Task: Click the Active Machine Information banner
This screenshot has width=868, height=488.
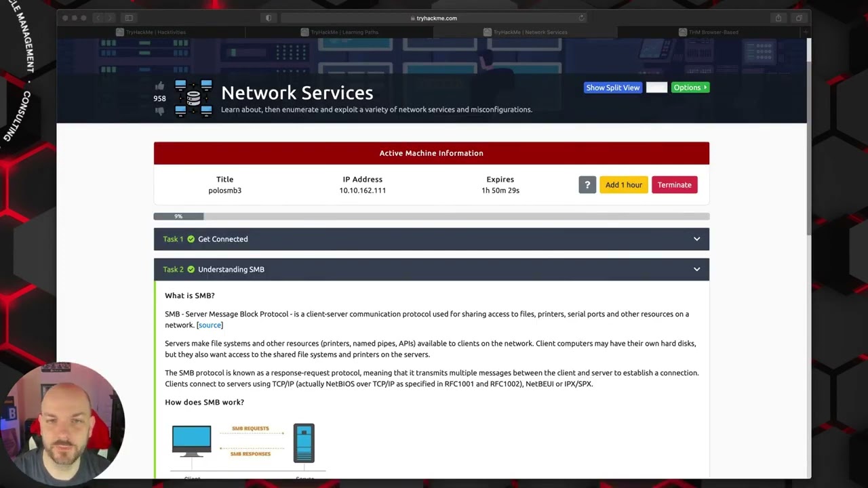Action: click(x=431, y=153)
